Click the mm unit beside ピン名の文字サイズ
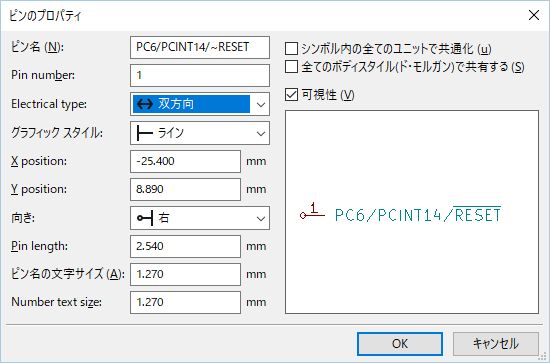 pos(256,275)
